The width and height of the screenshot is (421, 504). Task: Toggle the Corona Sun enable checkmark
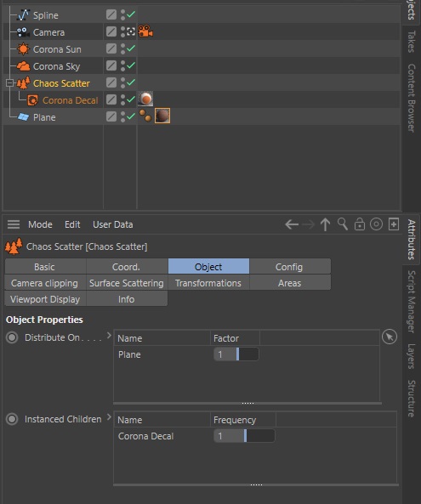pos(131,48)
